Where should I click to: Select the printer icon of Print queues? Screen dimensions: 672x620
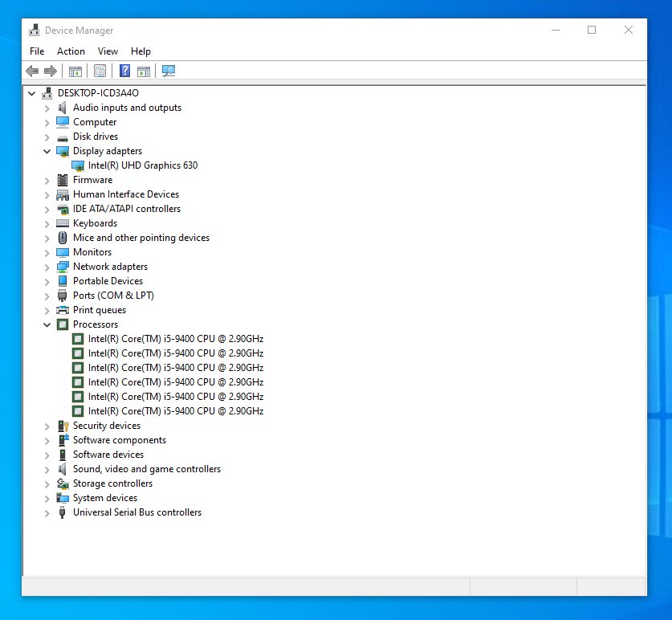point(63,310)
